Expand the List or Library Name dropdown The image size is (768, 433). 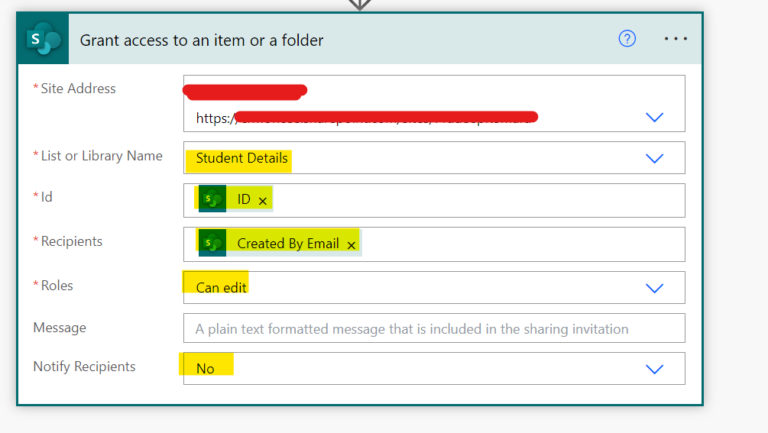[654, 159]
